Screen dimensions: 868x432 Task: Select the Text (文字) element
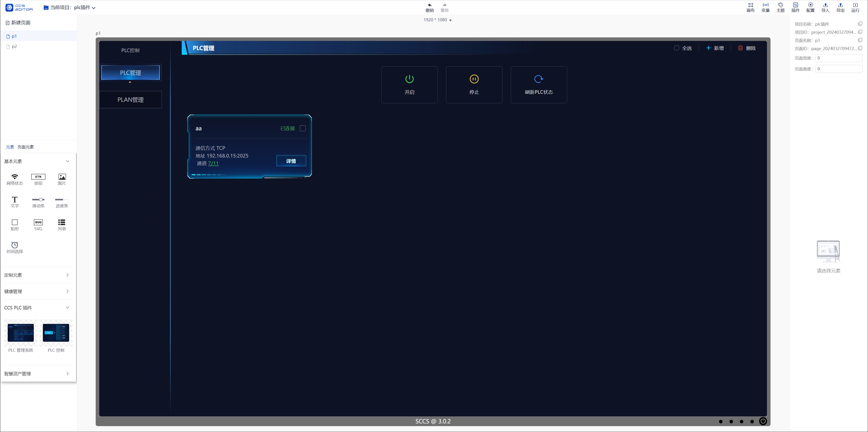click(x=15, y=202)
